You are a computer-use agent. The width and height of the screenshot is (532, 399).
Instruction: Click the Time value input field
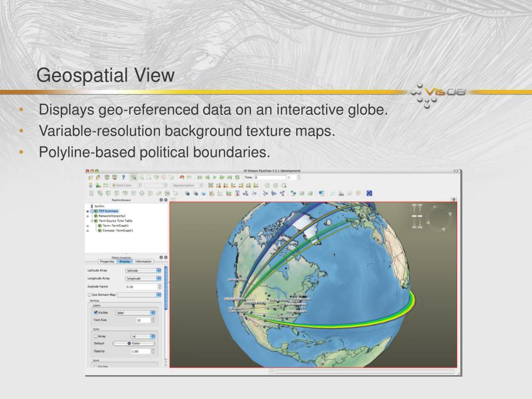click(x=270, y=178)
